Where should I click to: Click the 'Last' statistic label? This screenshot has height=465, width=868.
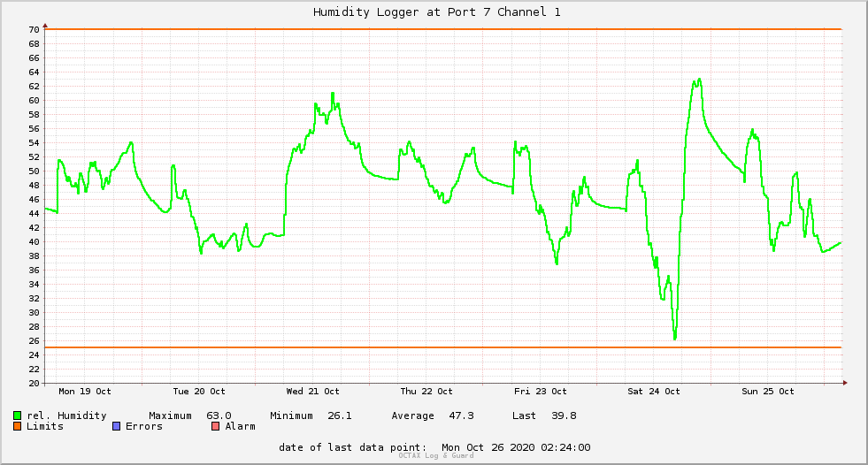click(524, 415)
